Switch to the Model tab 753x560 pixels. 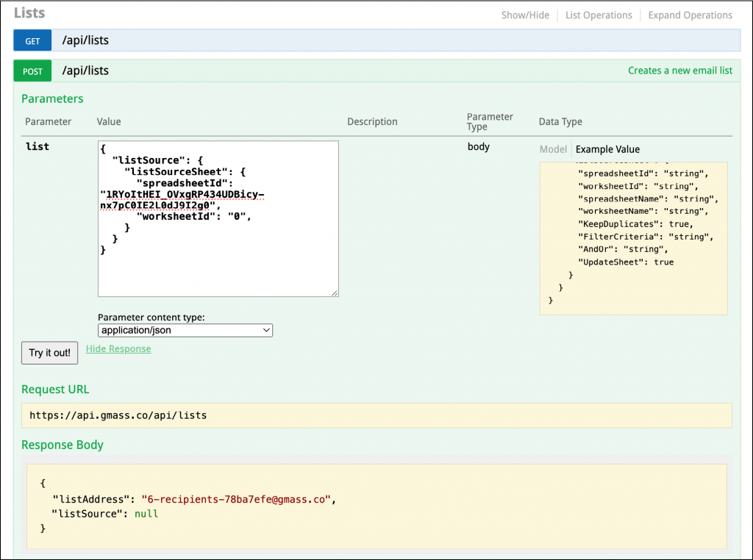pyautogui.click(x=553, y=148)
